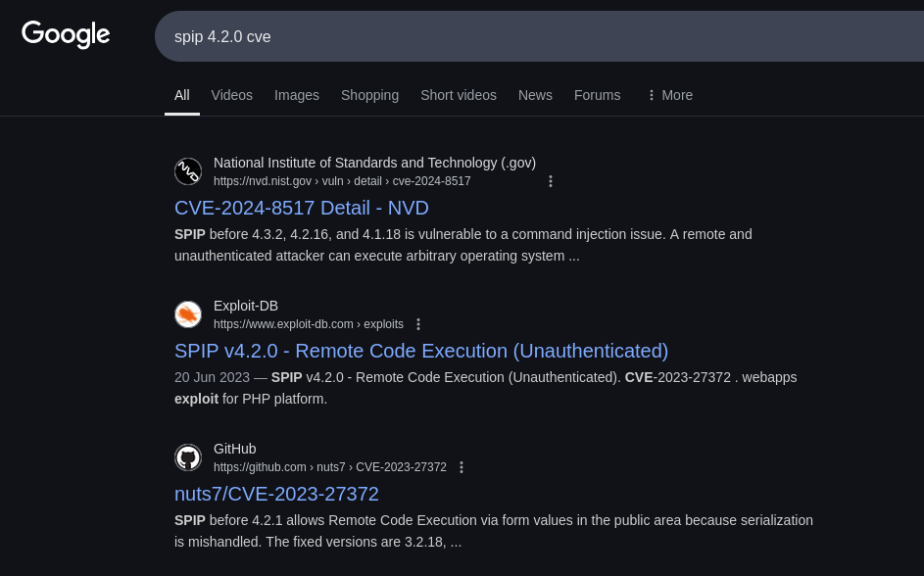924x576 pixels.
Task: Click the Google logo
Action: 66,34
